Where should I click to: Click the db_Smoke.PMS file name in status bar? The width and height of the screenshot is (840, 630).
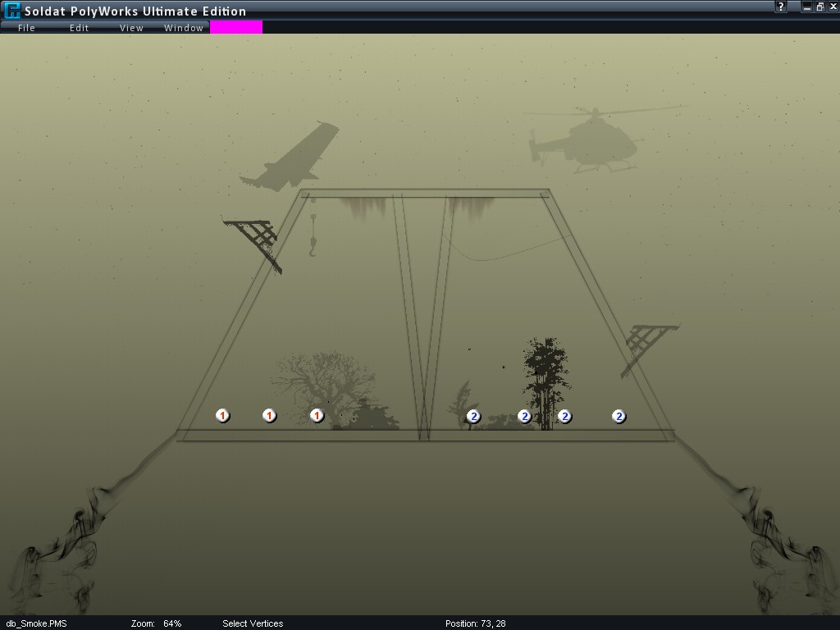(x=36, y=623)
